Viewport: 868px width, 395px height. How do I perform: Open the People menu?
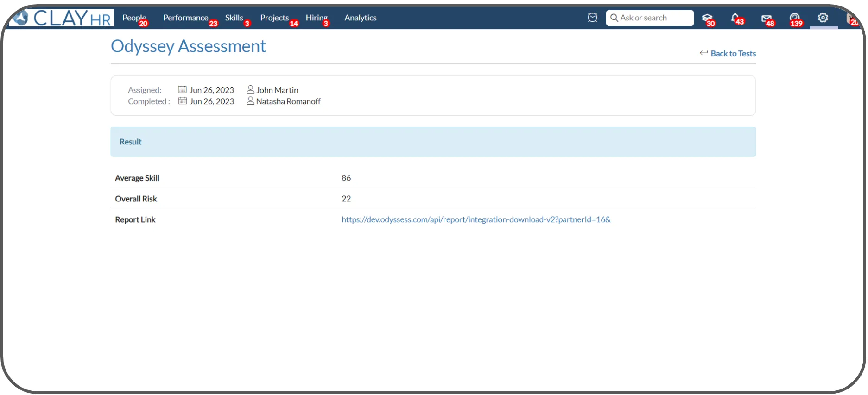134,18
